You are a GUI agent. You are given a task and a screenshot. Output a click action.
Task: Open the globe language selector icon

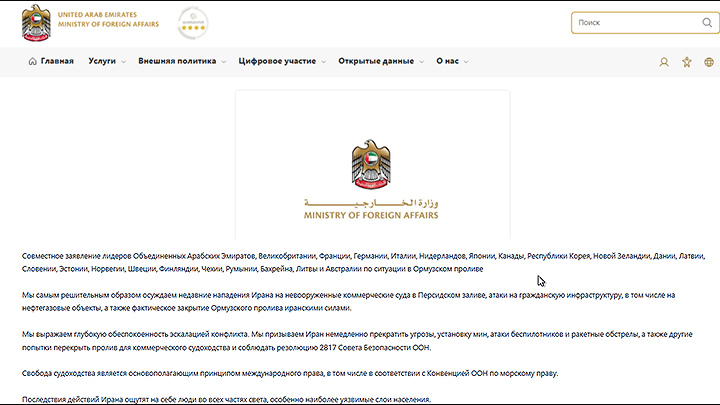pos(710,62)
